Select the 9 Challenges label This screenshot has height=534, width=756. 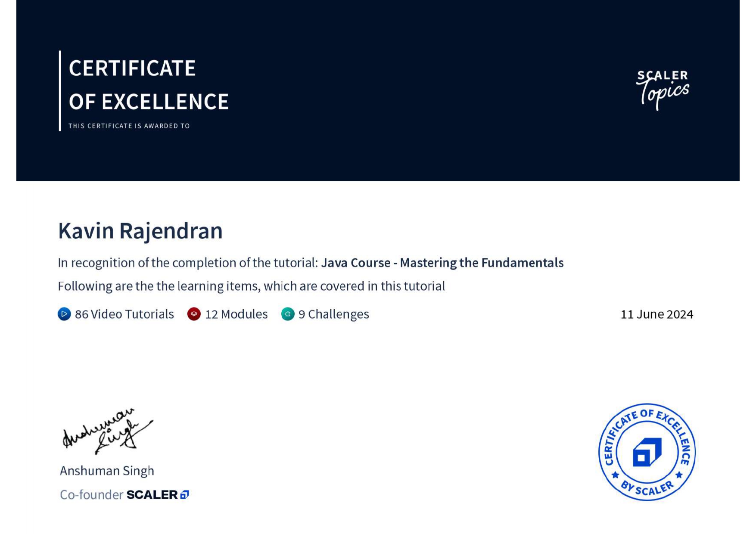(x=333, y=314)
